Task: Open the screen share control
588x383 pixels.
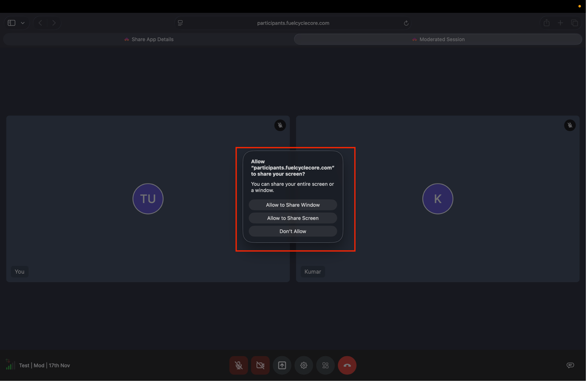Action: coord(282,365)
